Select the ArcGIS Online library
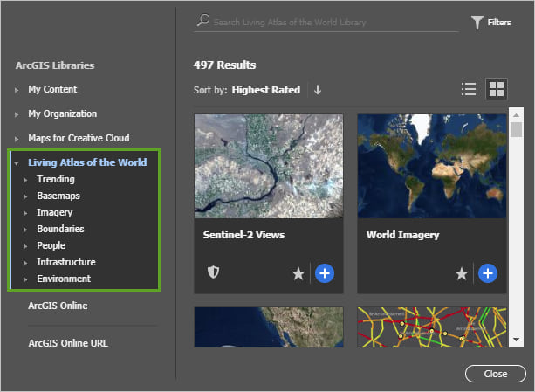535x392 pixels. point(57,306)
